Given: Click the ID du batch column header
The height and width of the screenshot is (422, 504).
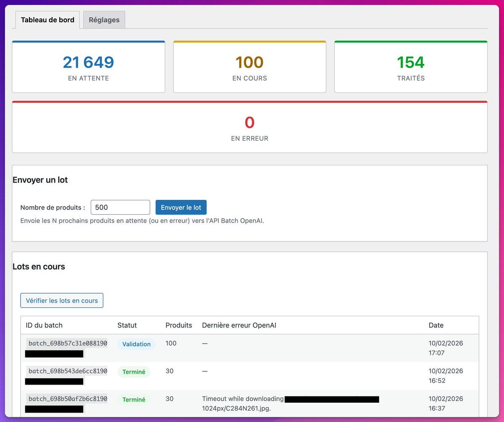Looking at the screenshot, I should pos(44,325).
